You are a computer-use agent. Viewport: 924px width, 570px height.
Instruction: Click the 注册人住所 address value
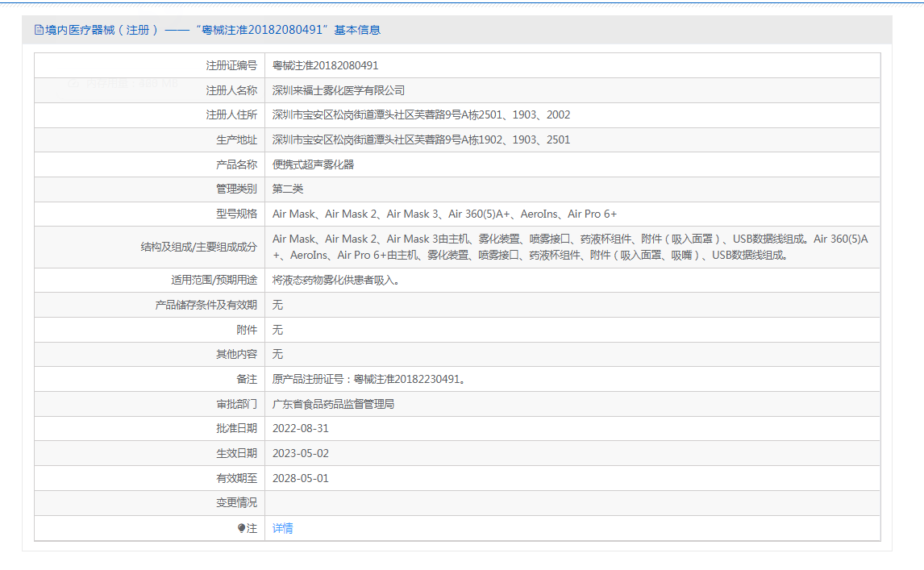[x=421, y=115]
